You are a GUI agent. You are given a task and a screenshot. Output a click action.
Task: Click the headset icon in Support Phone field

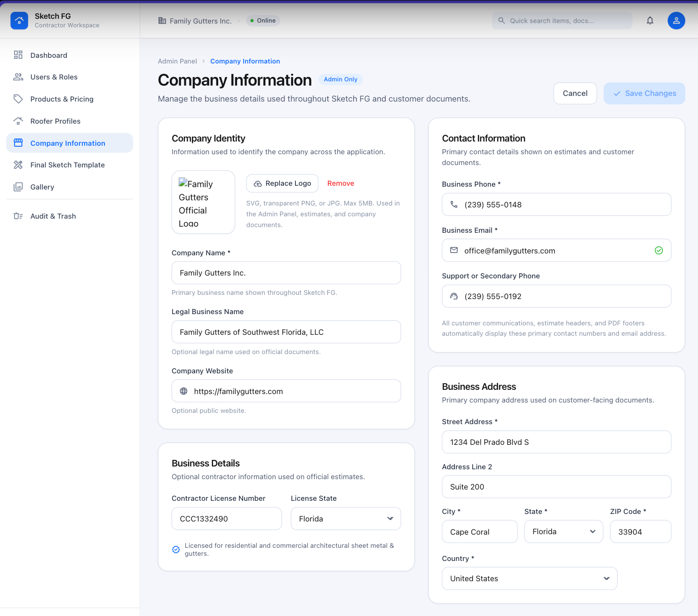pyautogui.click(x=454, y=296)
